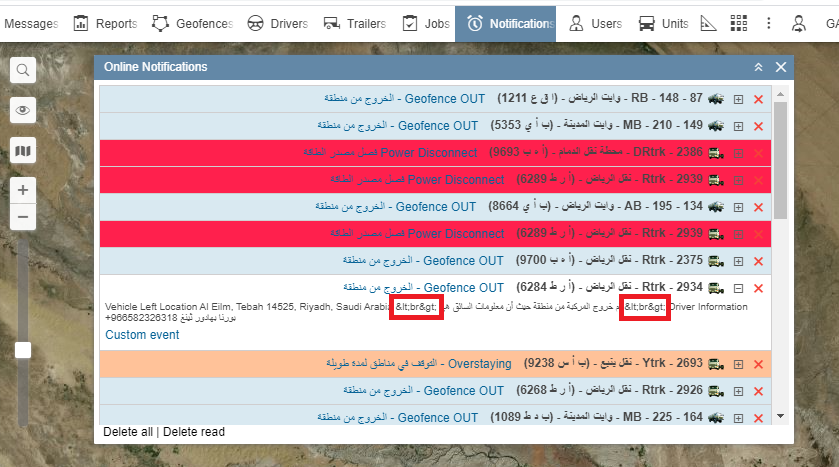Click the three-dot more options icon
Image resolution: width=839 pixels, height=467 pixels.
click(768, 23)
